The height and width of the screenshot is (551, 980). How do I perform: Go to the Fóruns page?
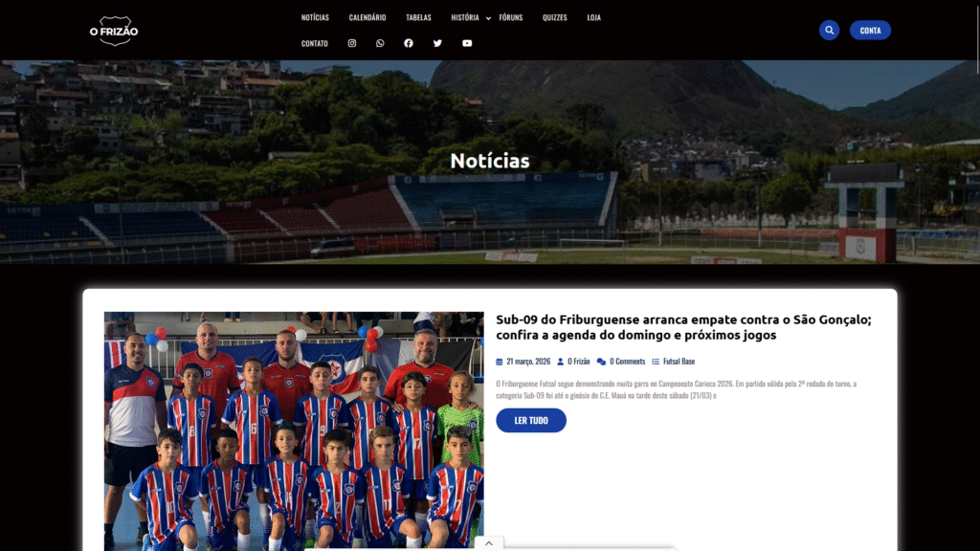(x=511, y=17)
